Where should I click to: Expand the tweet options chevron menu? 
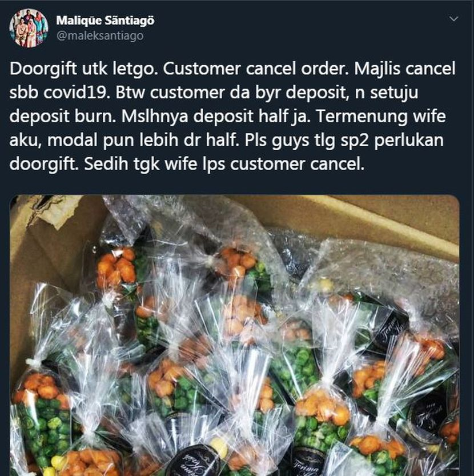click(453, 19)
